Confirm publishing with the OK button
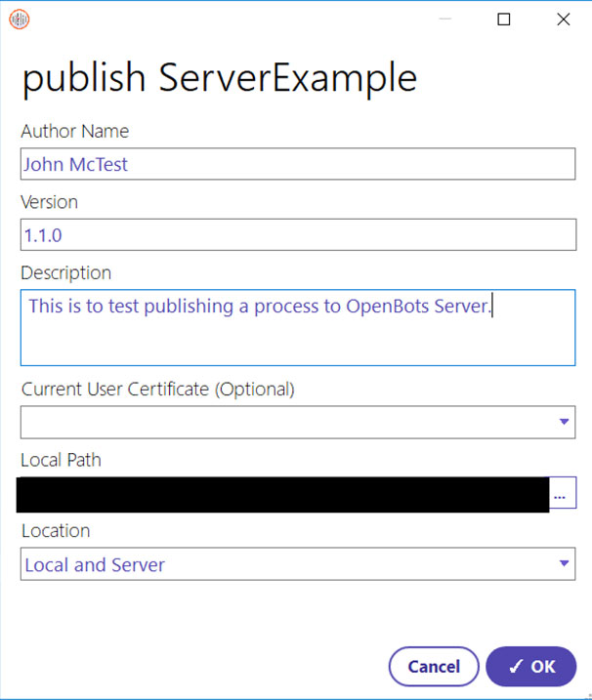 click(531, 667)
